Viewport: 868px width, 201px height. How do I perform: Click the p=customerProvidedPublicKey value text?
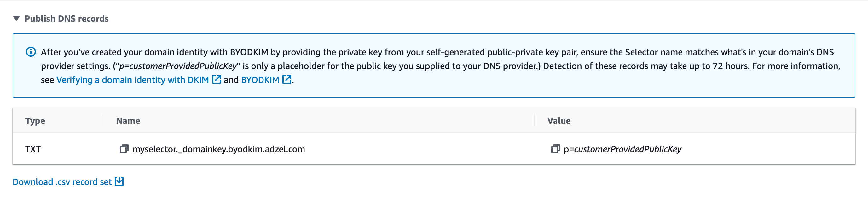623,149
